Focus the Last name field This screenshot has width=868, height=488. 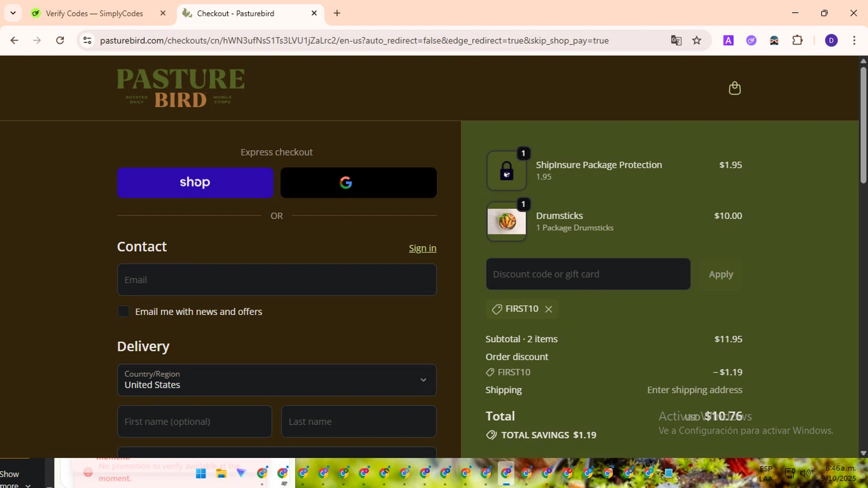pyautogui.click(x=359, y=421)
